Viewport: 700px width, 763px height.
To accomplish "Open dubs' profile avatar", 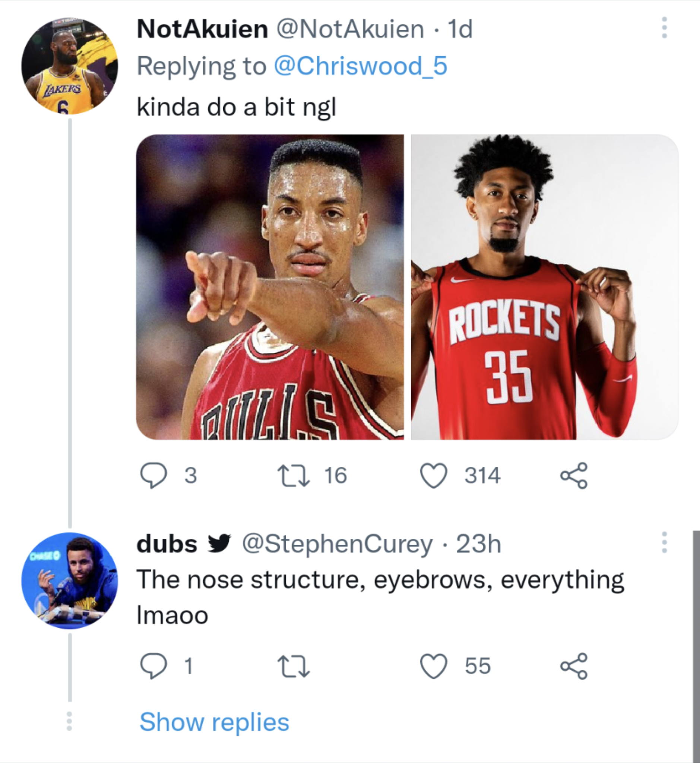I will tap(70, 580).
